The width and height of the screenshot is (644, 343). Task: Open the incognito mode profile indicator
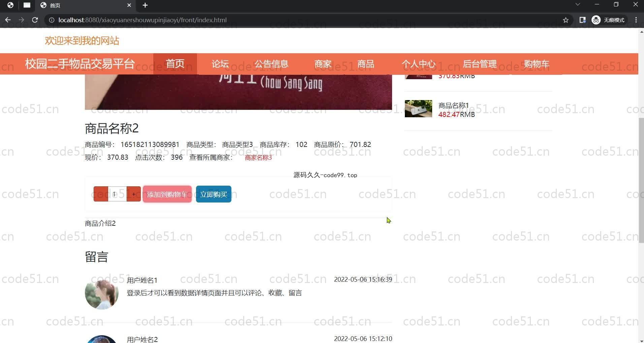click(608, 20)
